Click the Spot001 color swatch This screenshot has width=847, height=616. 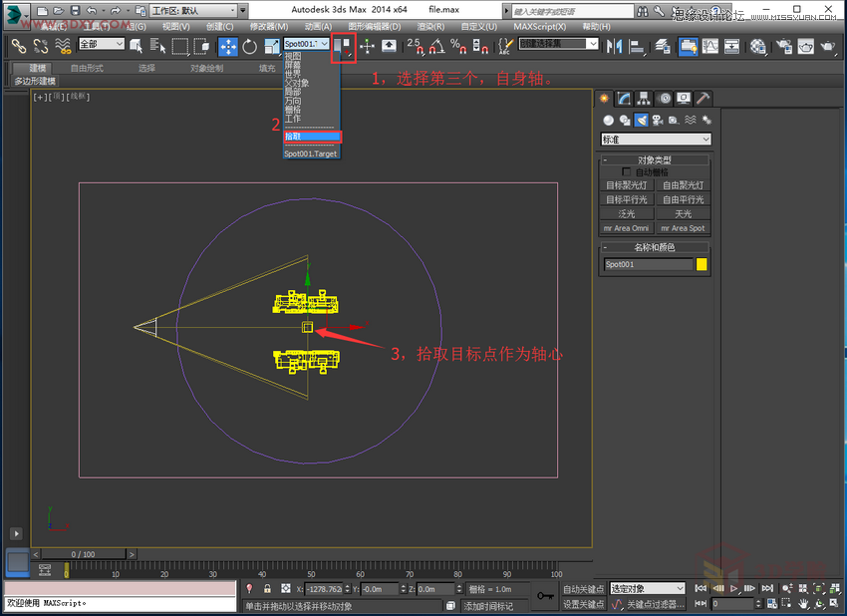click(704, 262)
